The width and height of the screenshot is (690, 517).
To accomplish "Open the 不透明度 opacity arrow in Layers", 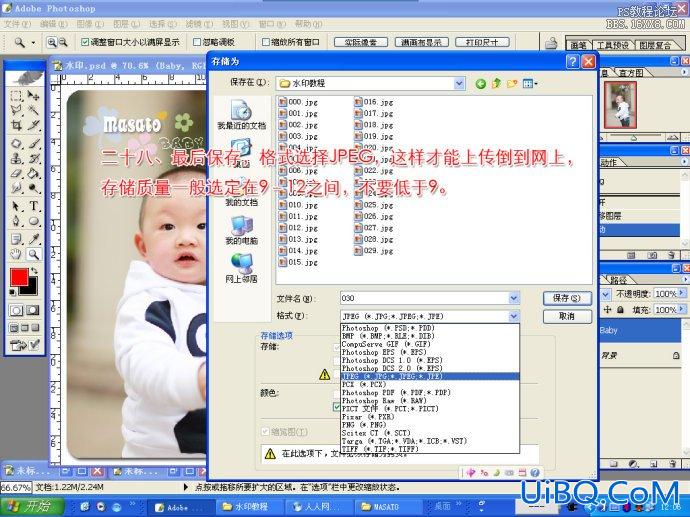I will (682, 293).
